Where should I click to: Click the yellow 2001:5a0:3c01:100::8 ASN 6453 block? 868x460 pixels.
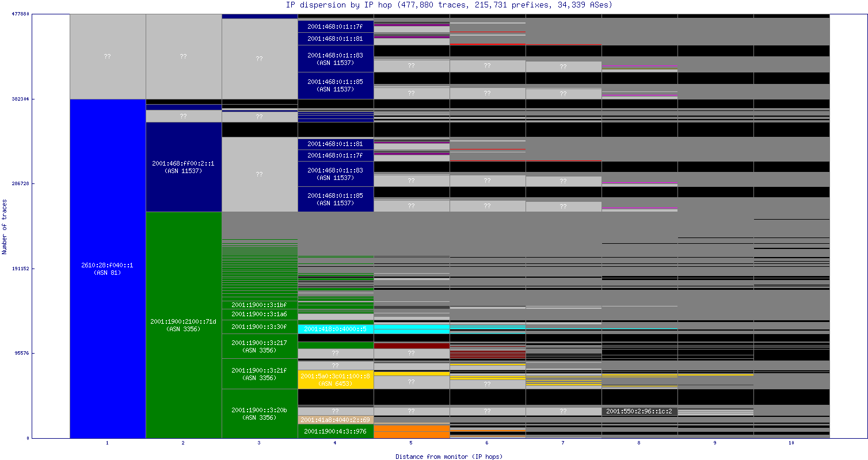click(x=336, y=379)
